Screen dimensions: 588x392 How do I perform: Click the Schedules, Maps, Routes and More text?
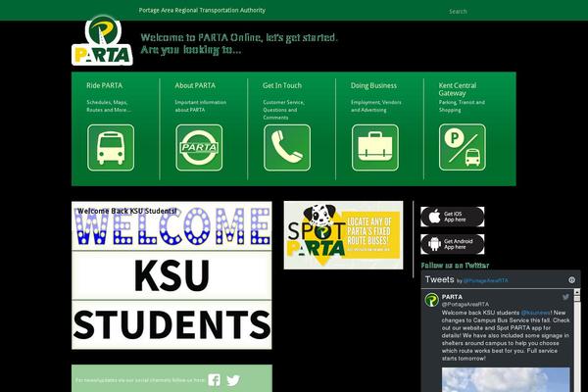tap(109, 106)
